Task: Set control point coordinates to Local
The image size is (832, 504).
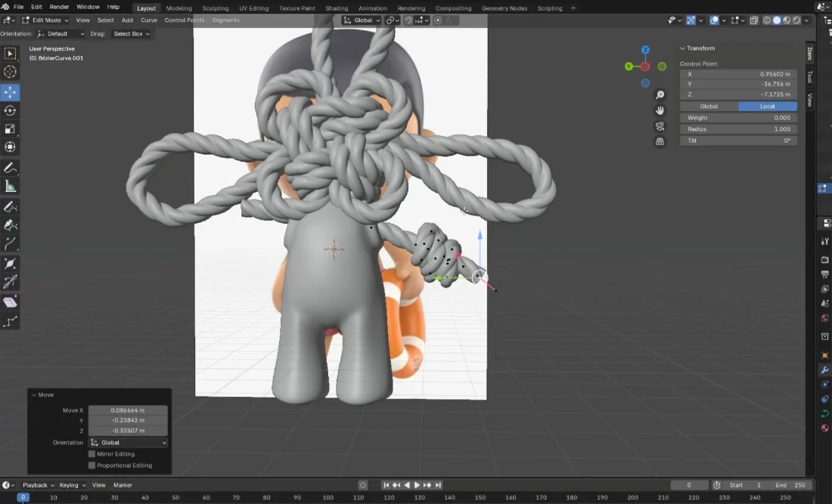Action: [767, 107]
